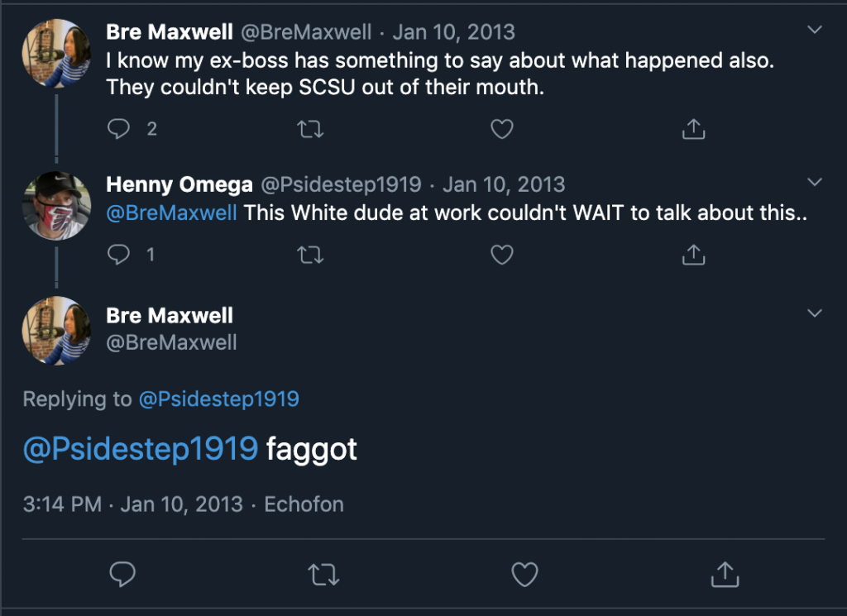Open main tweet's dropdown chevron menu

[815, 313]
